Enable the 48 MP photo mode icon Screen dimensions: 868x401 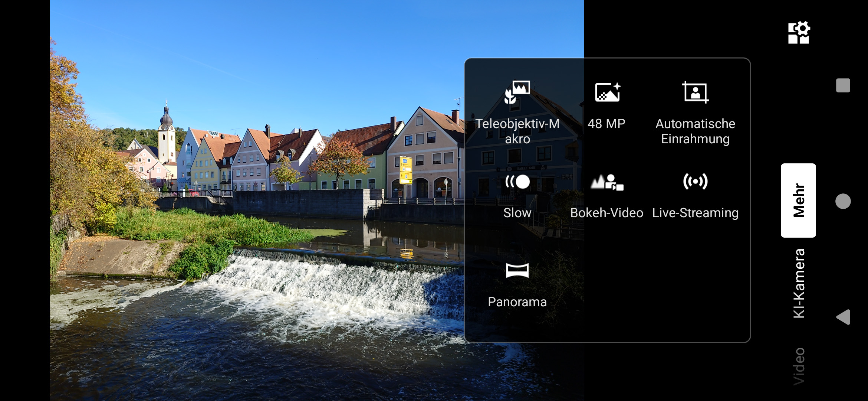pyautogui.click(x=607, y=92)
